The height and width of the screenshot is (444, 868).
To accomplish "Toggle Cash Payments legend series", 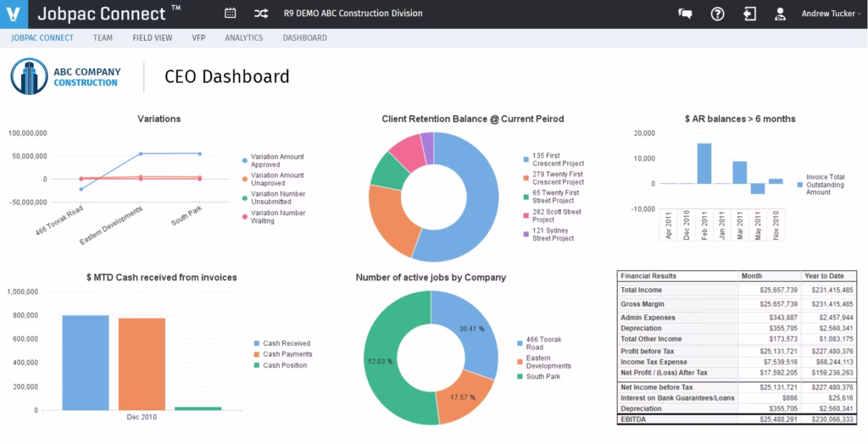I will click(x=283, y=354).
